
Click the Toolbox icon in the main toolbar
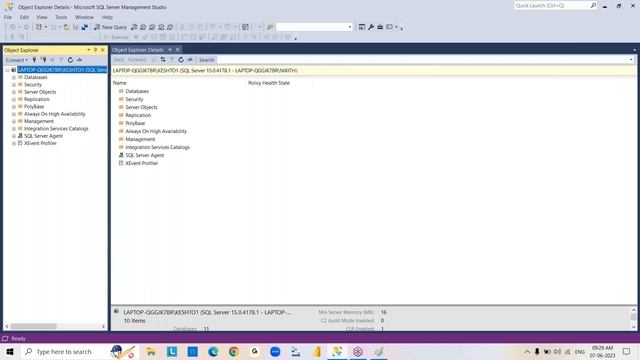coord(380,27)
